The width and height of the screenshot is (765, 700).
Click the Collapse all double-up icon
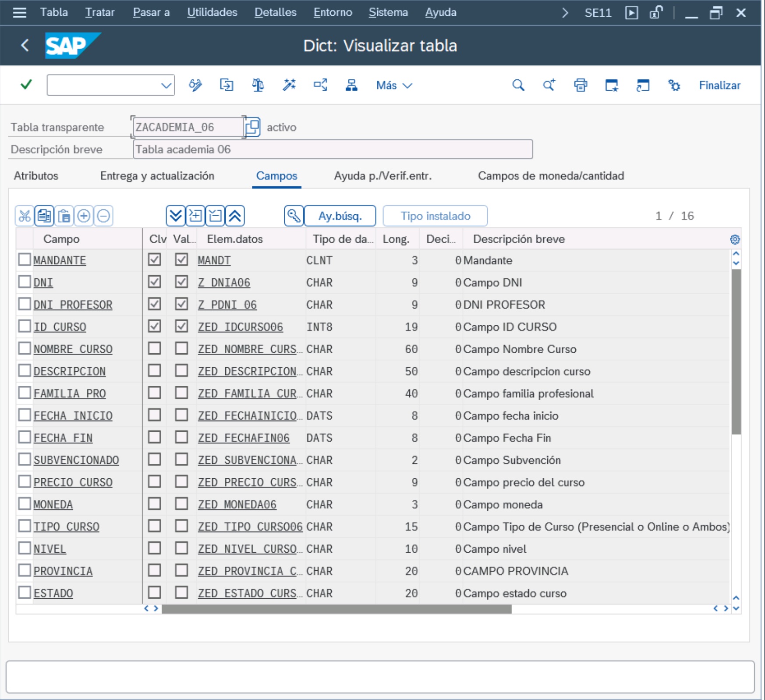click(235, 216)
